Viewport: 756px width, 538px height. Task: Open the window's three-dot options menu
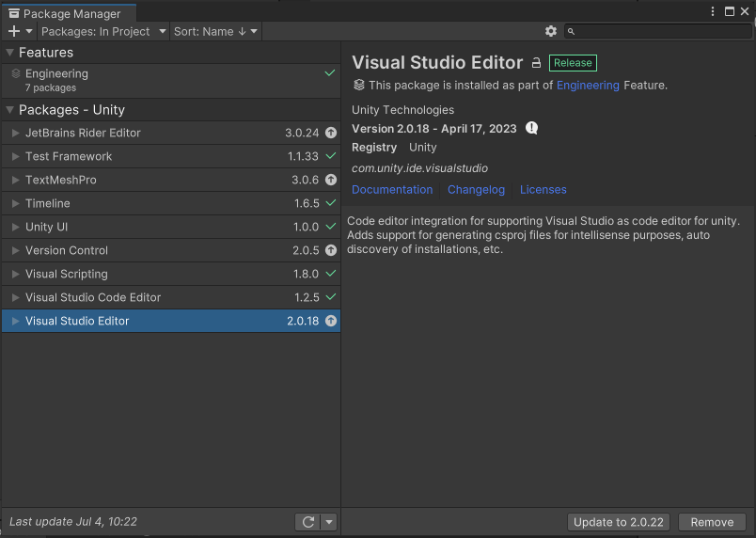[x=713, y=11]
